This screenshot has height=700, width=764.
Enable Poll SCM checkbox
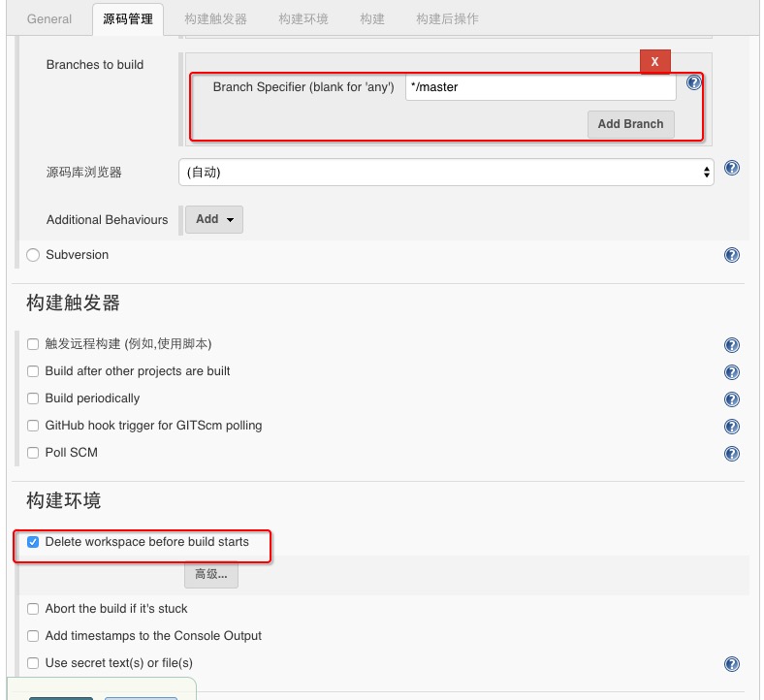[33, 453]
